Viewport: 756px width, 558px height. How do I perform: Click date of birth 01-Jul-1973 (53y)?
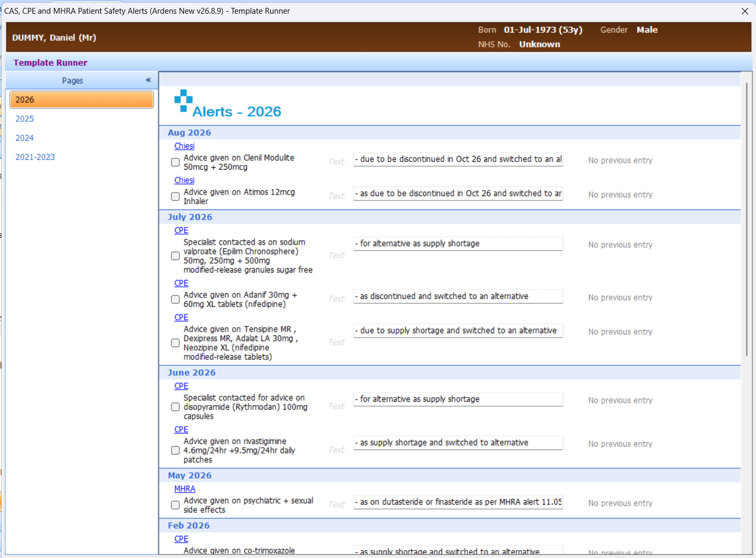(x=543, y=30)
